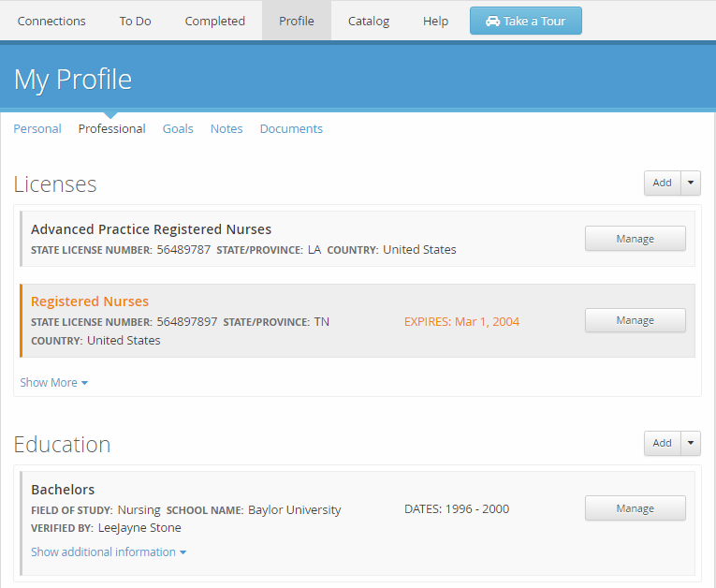Click the Education section heading
This screenshot has width=716, height=588.
click(x=62, y=445)
